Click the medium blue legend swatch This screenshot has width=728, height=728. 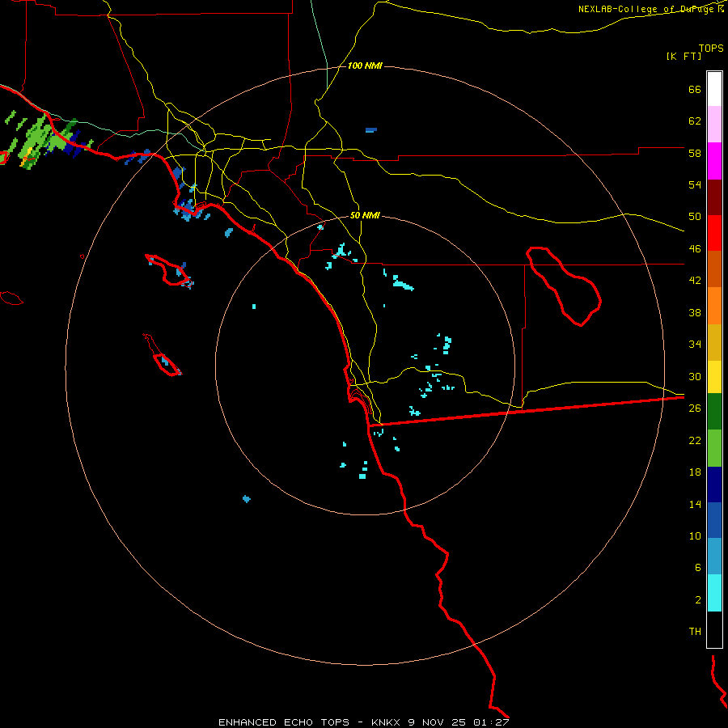point(714,520)
